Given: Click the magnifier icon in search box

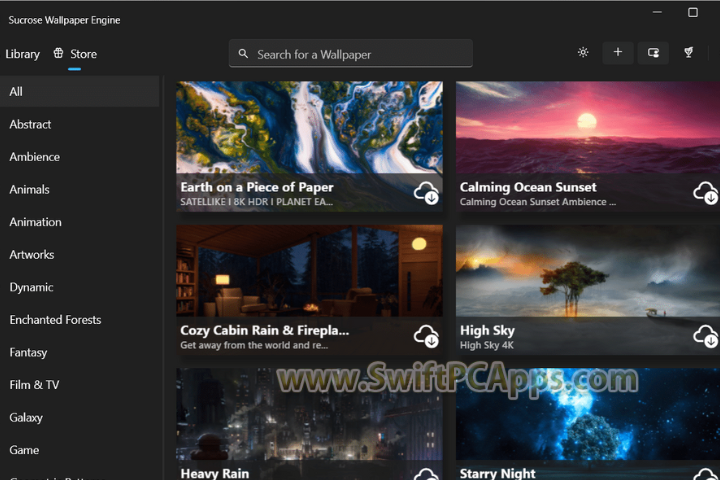Looking at the screenshot, I should click(243, 54).
